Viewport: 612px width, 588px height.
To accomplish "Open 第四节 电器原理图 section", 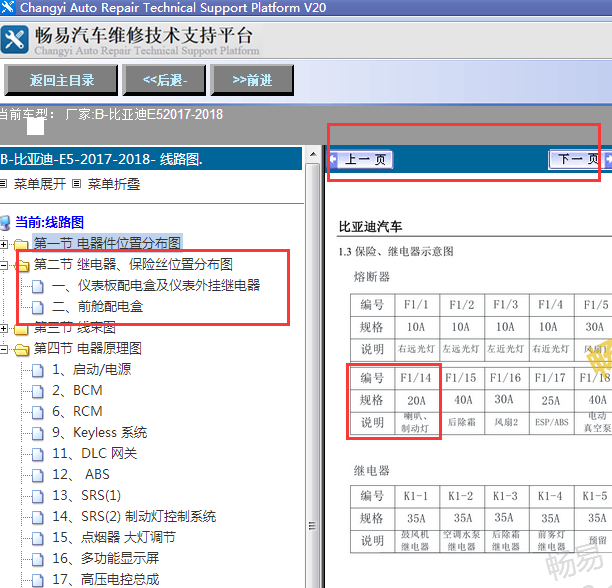I will pyautogui.click(x=87, y=348).
